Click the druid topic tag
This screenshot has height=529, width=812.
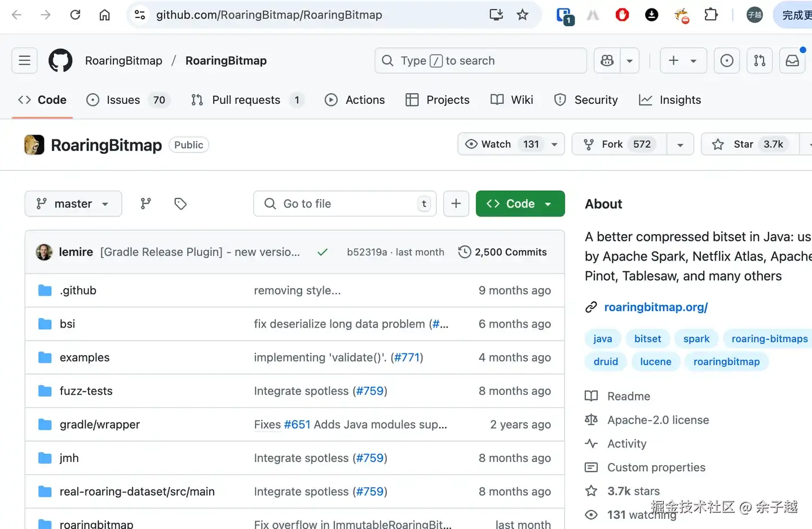tap(606, 362)
